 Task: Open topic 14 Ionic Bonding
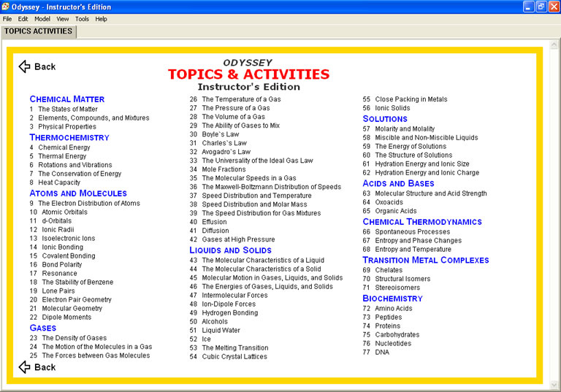pyautogui.click(x=56, y=247)
